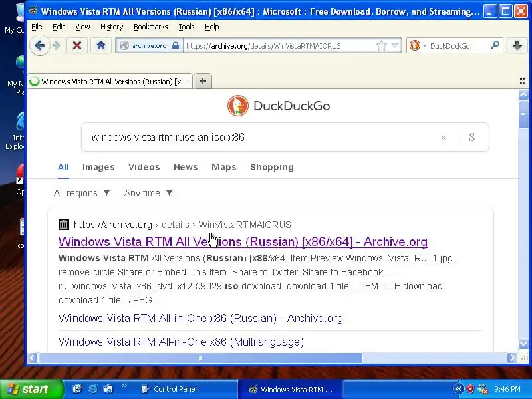
Task: Open the search engine selector dropdown
Action: [418, 45]
